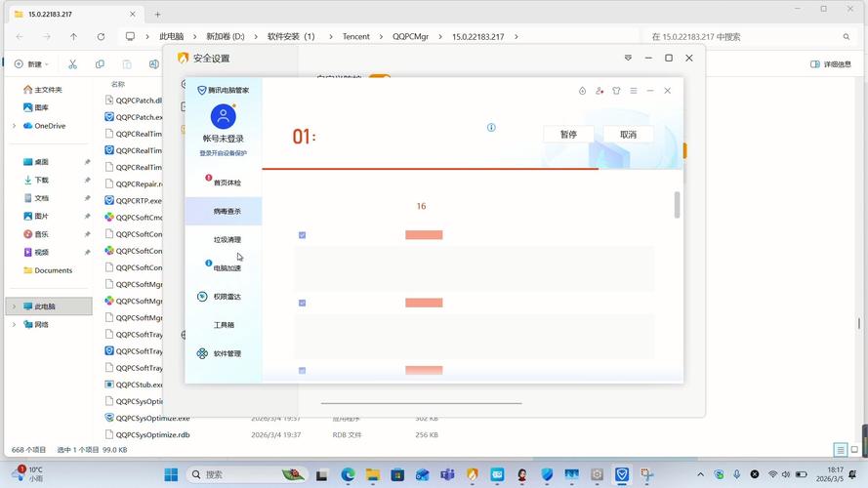Click the Explorer Refresh icon

coord(101,36)
